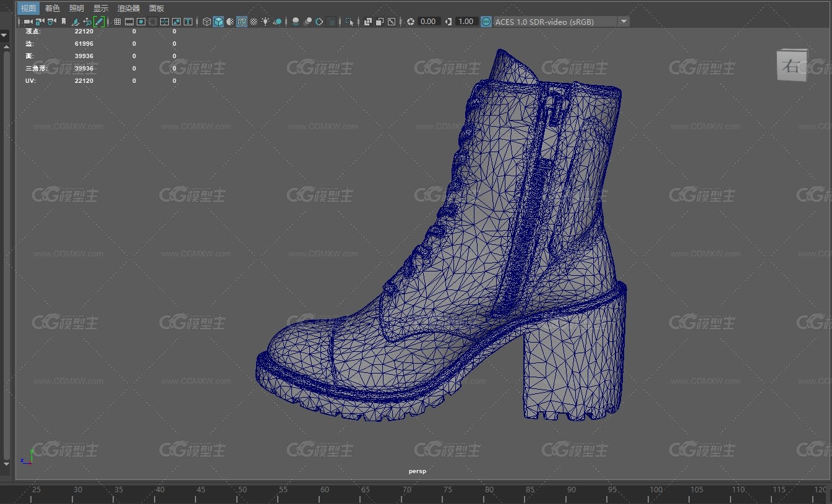Toggle the Isolate Select icon
This screenshot has height=504, width=832.
tap(350, 22)
